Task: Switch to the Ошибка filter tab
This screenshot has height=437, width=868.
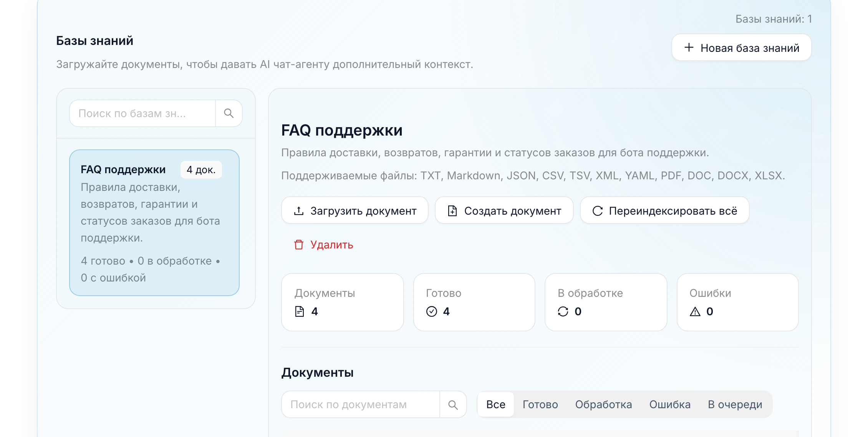Action: (x=670, y=404)
